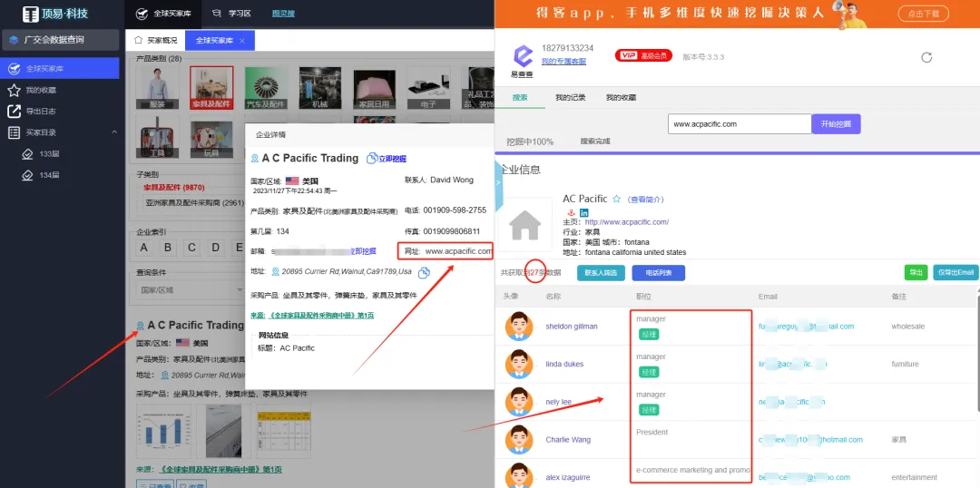Open the 134届 directory item
This screenshot has width=980, height=488.
(x=49, y=175)
